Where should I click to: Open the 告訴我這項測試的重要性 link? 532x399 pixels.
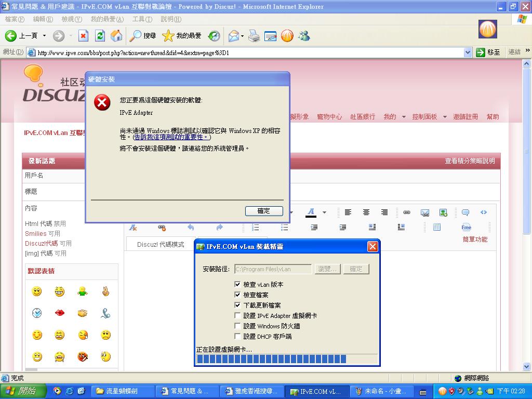(x=172, y=137)
